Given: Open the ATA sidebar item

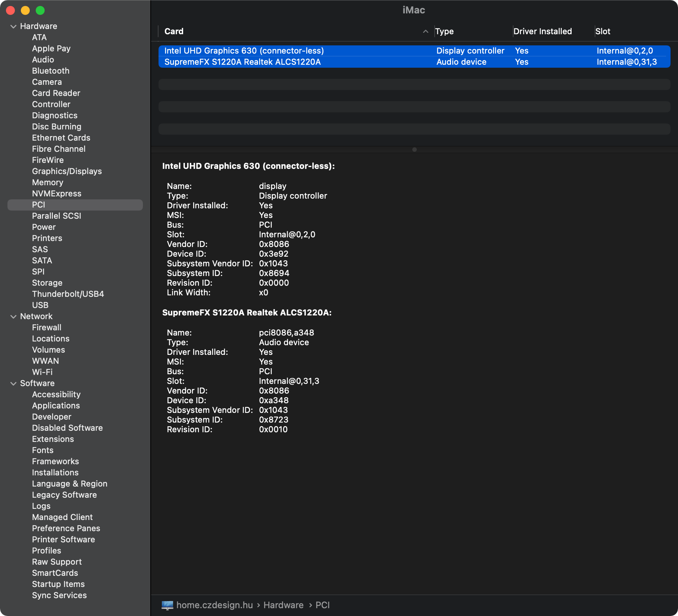Looking at the screenshot, I should point(39,38).
